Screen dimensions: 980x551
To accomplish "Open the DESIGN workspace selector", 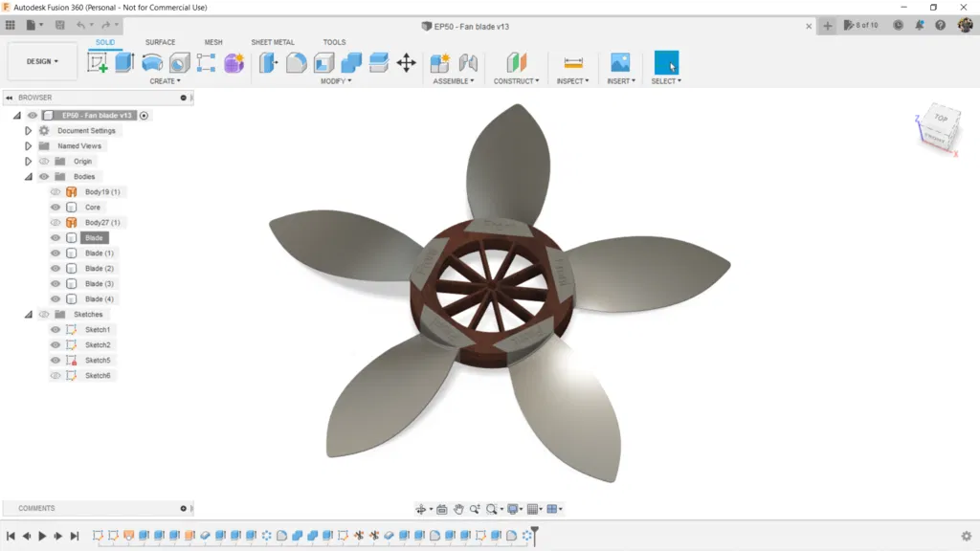I will coord(41,60).
